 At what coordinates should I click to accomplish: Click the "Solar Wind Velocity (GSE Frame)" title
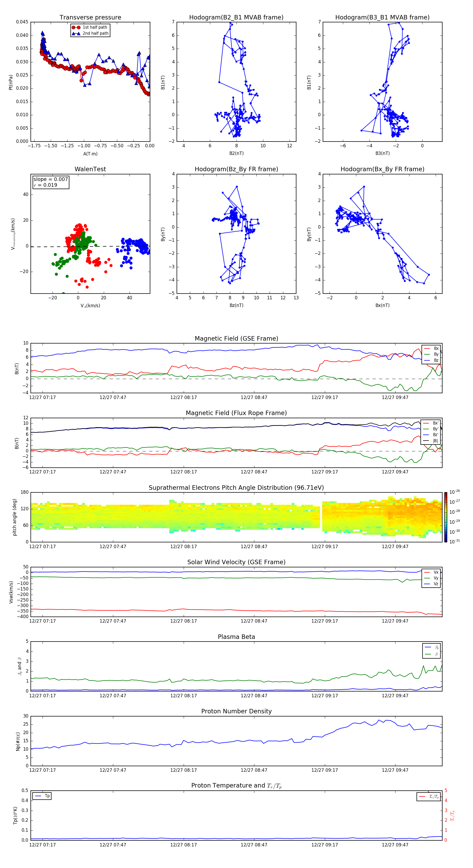click(236, 562)
